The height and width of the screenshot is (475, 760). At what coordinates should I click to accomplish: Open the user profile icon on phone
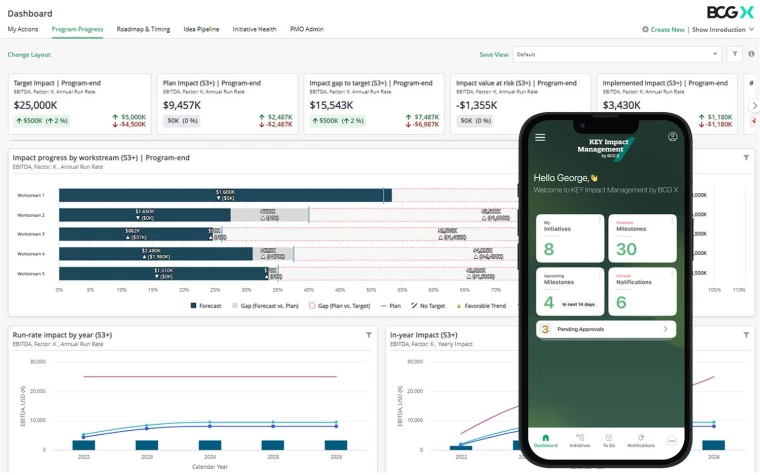coord(672,137)
